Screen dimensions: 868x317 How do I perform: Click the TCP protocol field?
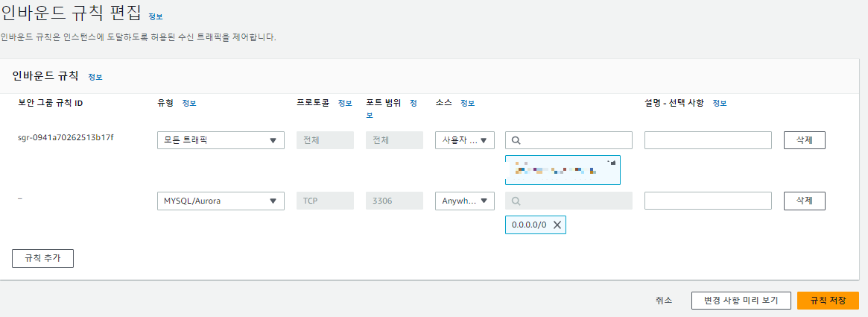[x=326, y=201]
